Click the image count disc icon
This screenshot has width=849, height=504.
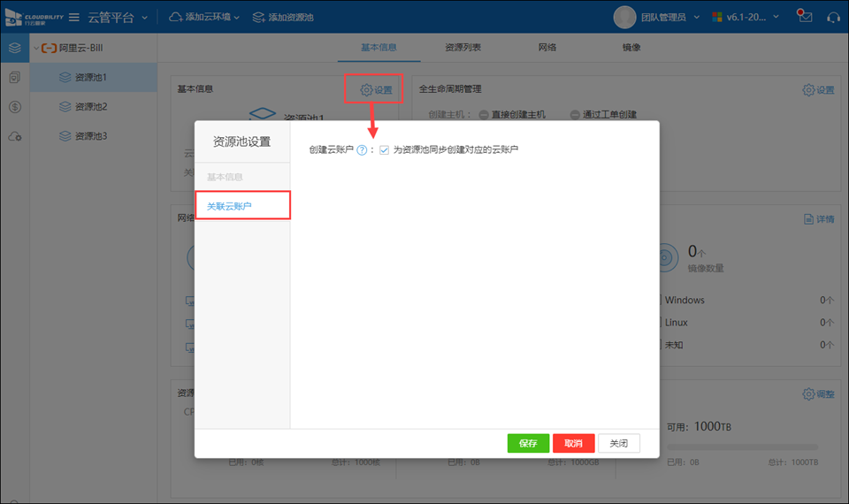point(667,258)
